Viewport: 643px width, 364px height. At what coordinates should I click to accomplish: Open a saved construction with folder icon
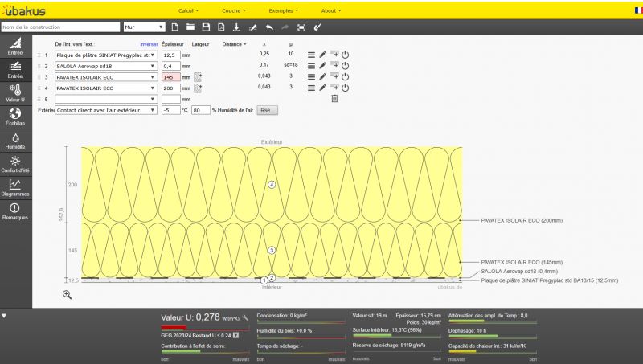190,27
